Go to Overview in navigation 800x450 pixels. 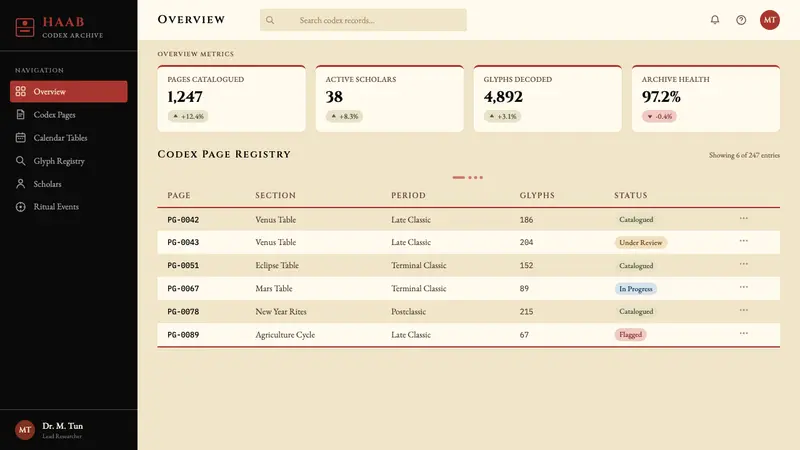(x=68, y=91)
